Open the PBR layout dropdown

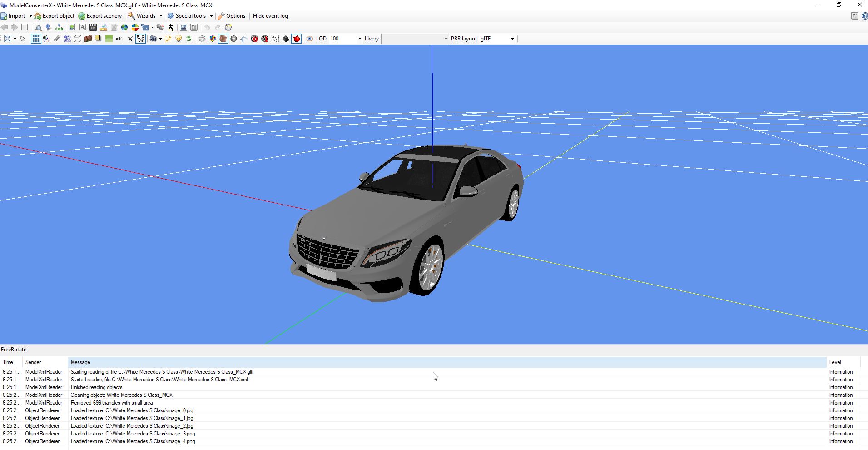pyautogui.click(x=512, y=39)
